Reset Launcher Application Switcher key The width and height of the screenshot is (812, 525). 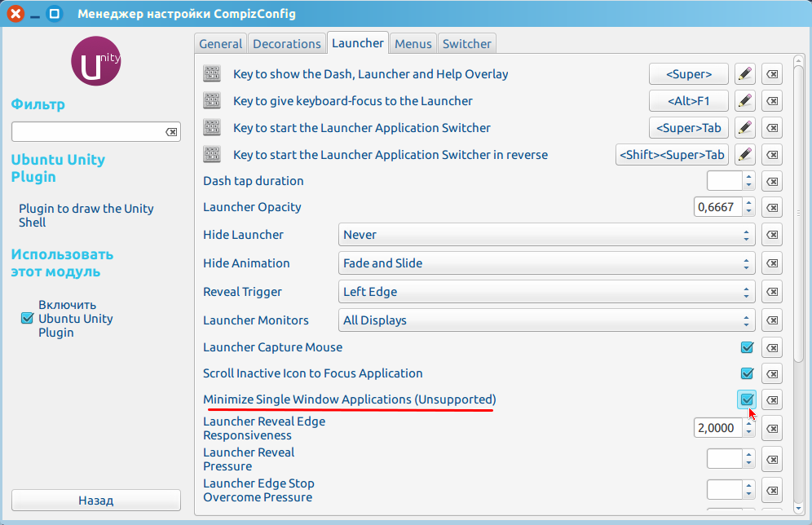click(x=772, y=128)
